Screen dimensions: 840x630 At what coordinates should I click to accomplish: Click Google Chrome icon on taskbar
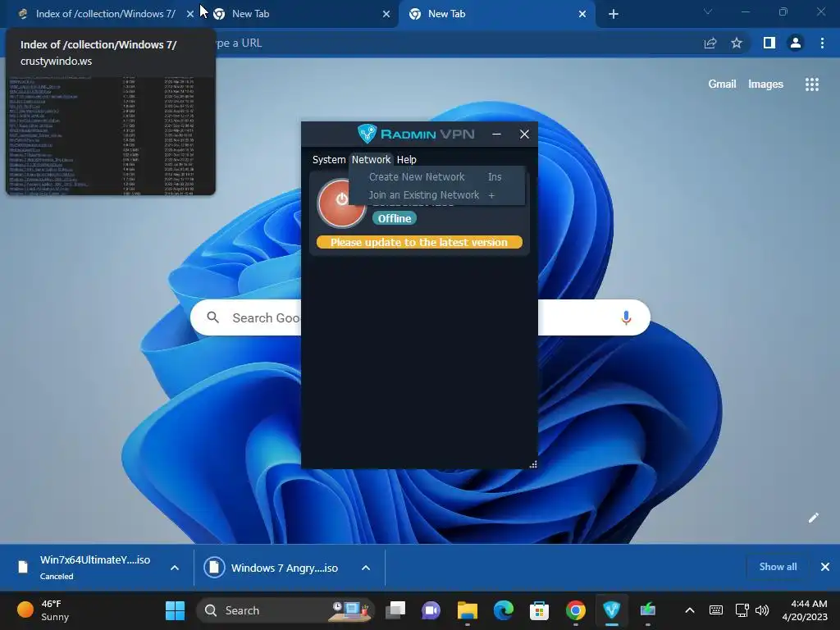click(x=575, y=610)
